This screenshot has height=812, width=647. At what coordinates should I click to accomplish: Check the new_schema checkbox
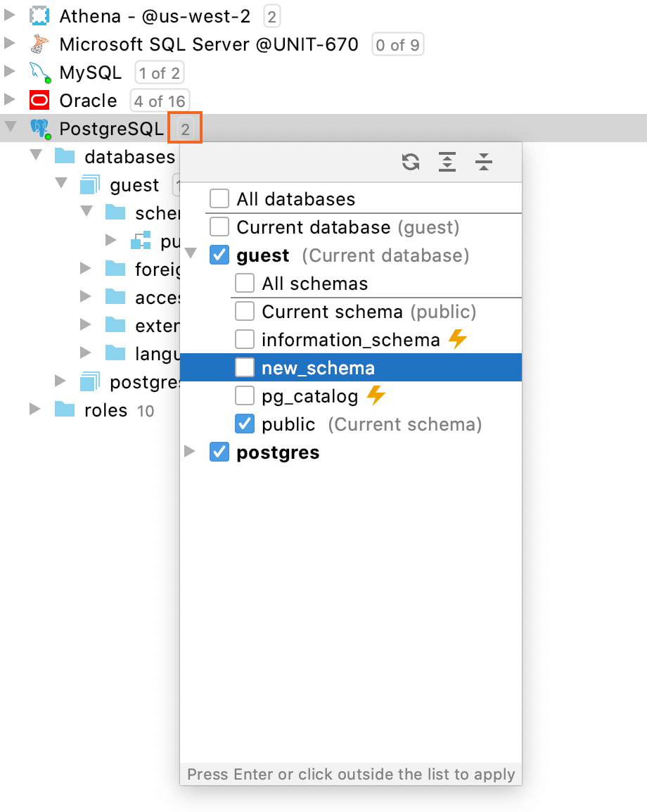tap(245, 367)
